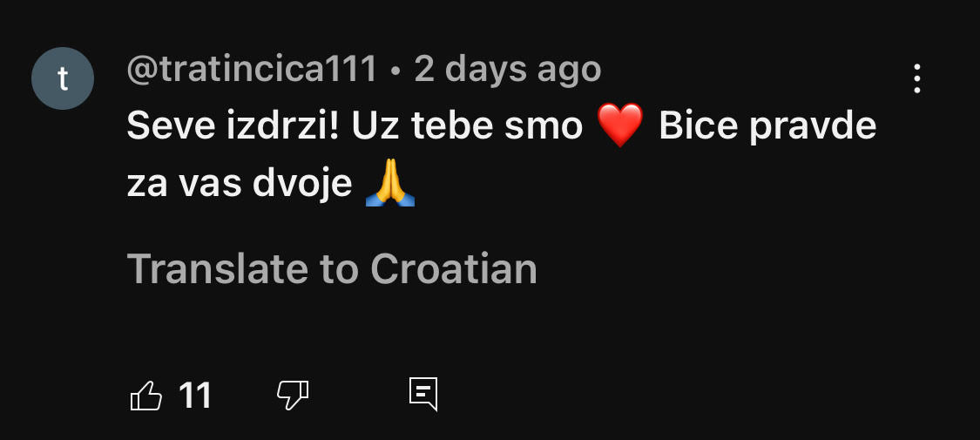Click the word 'Translate' under the comment

(218, 269)
